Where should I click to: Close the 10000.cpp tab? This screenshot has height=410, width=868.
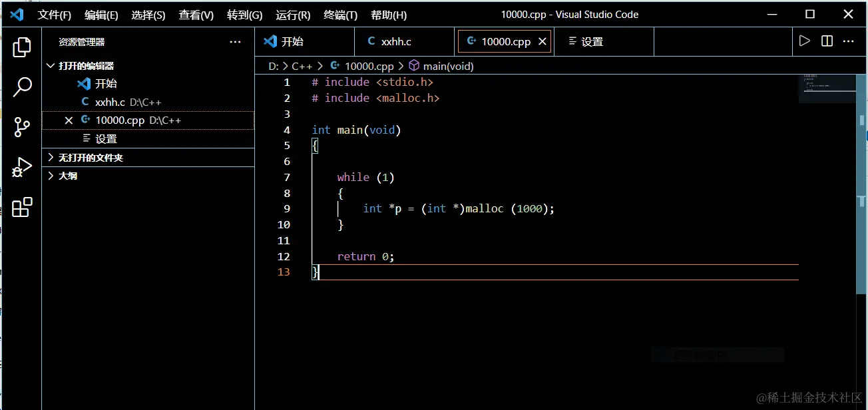pos(542,41)
